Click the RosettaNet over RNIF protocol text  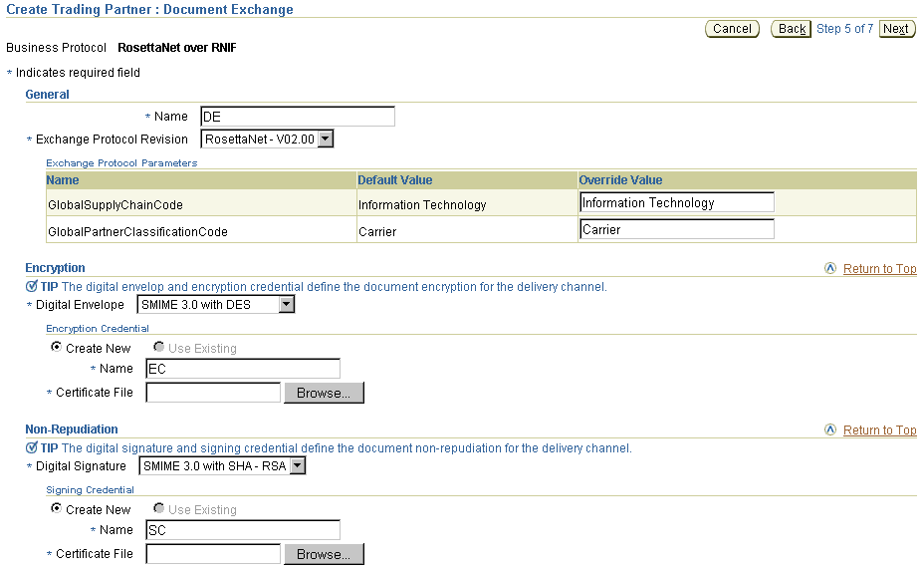(x=177, y=48)
